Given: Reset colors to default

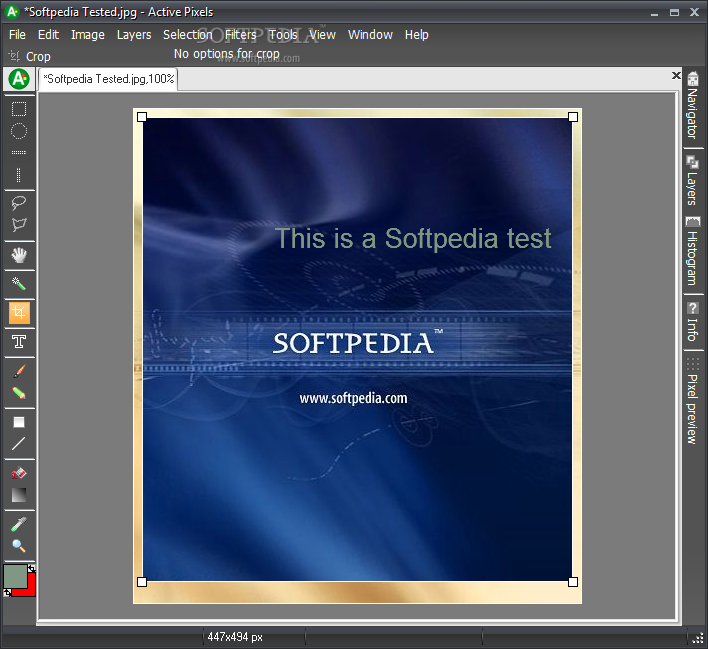Looking at the screenshot, I should coord(7,593).
